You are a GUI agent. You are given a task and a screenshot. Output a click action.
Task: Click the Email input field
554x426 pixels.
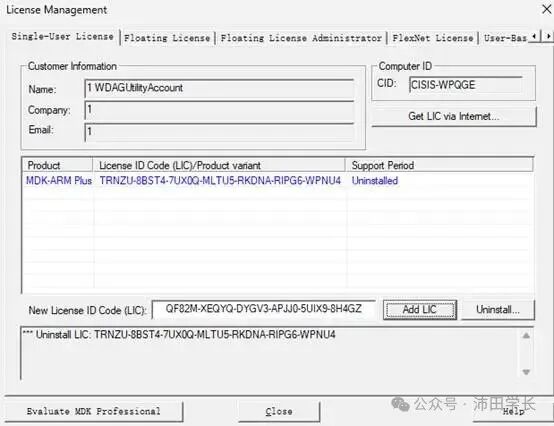(219, 132)
